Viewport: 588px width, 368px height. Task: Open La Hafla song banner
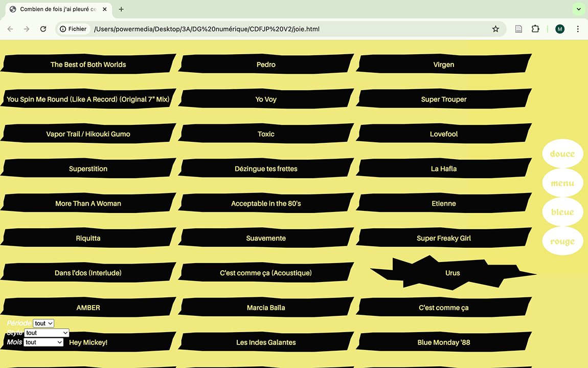444,168
